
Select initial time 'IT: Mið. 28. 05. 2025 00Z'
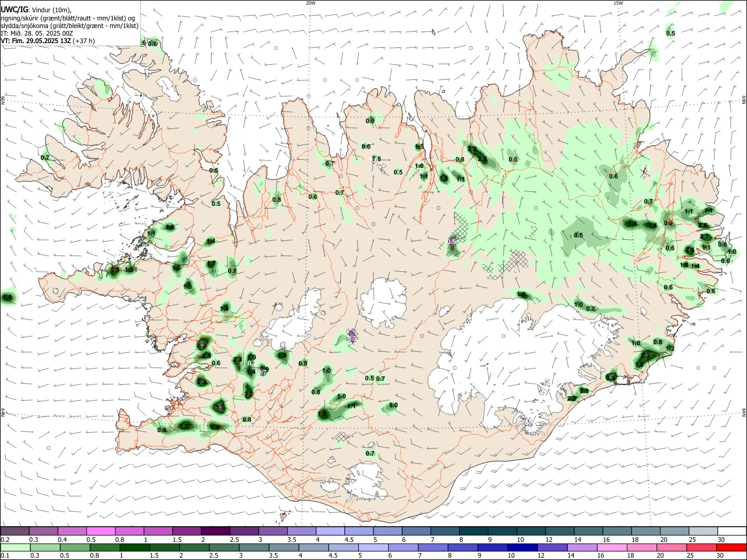point(37,33)
